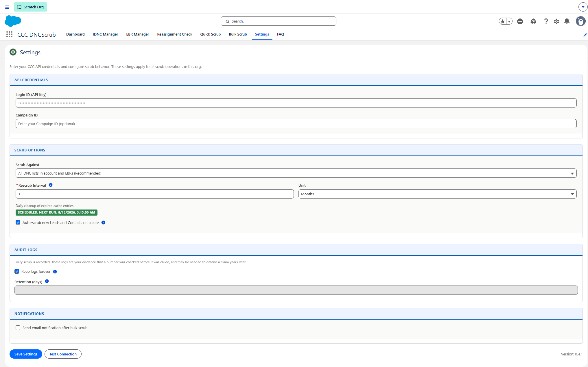Open the Unit Months dropdown

tap(437, 194)
